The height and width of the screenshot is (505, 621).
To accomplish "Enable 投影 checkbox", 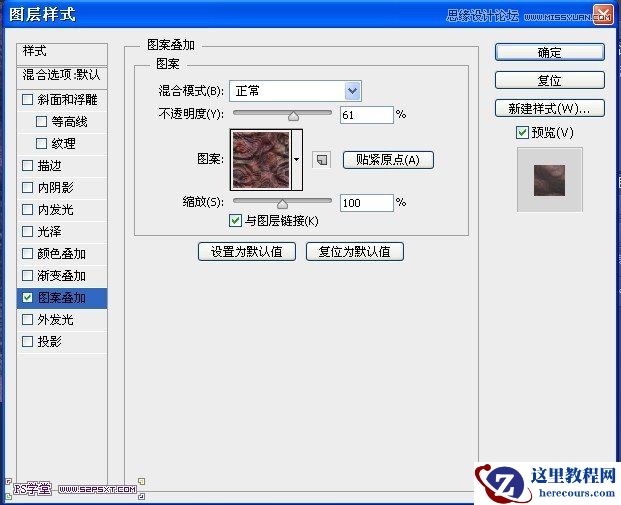I will click(x=27, y=341).
